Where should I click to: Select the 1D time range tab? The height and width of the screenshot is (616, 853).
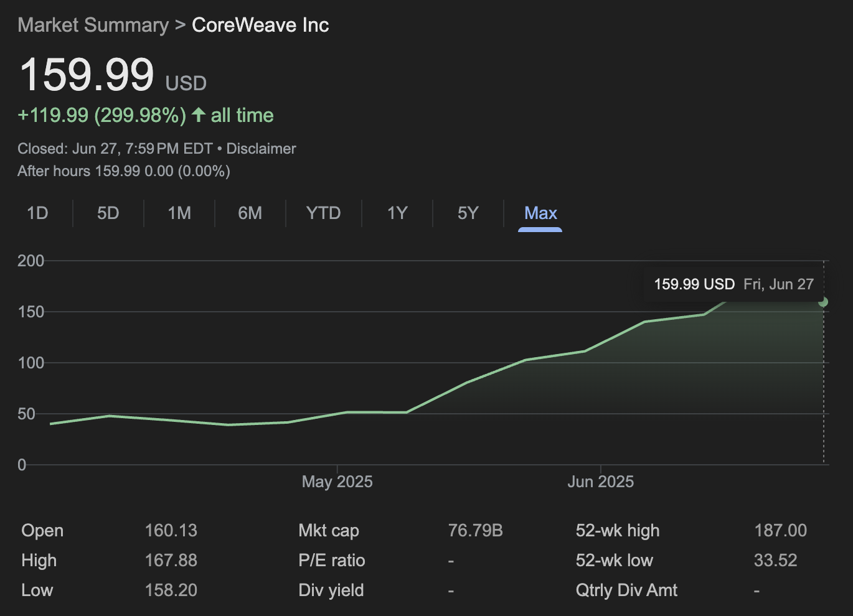[37, 213]
